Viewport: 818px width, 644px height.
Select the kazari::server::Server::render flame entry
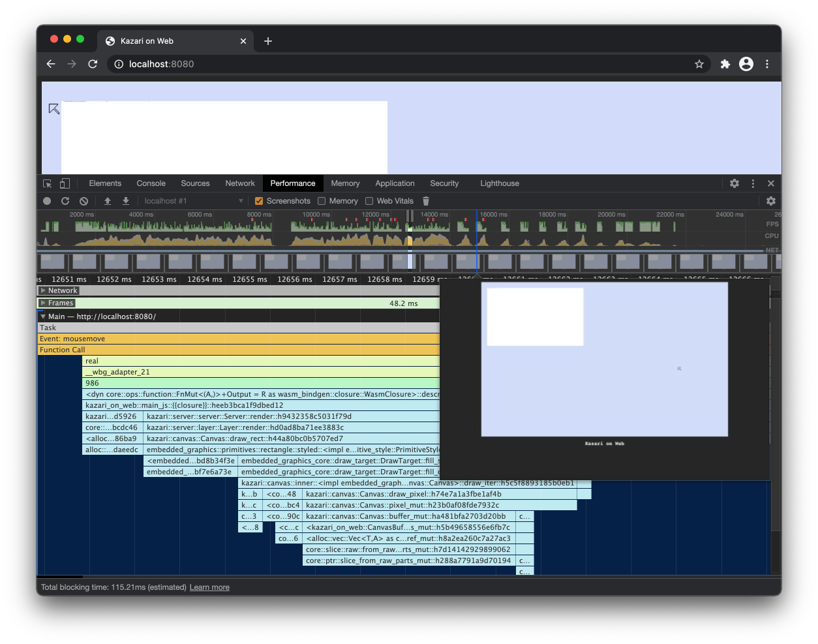(261, 416)
